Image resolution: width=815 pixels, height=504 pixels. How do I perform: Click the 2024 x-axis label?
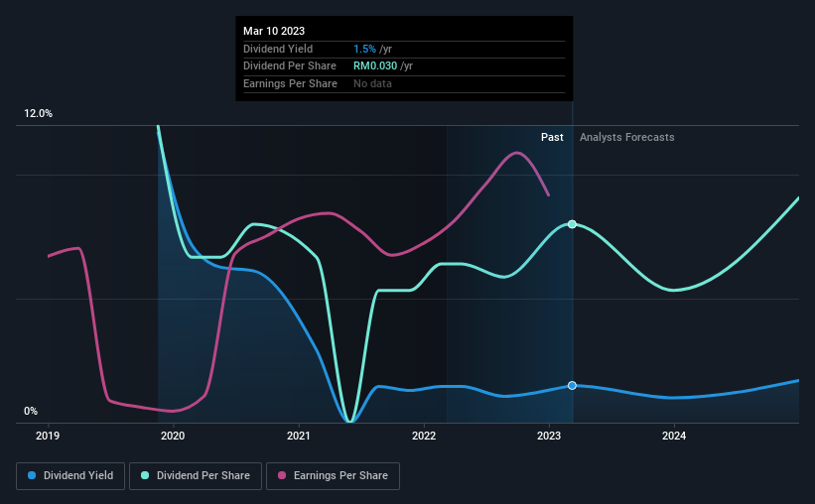coord(674,436)
